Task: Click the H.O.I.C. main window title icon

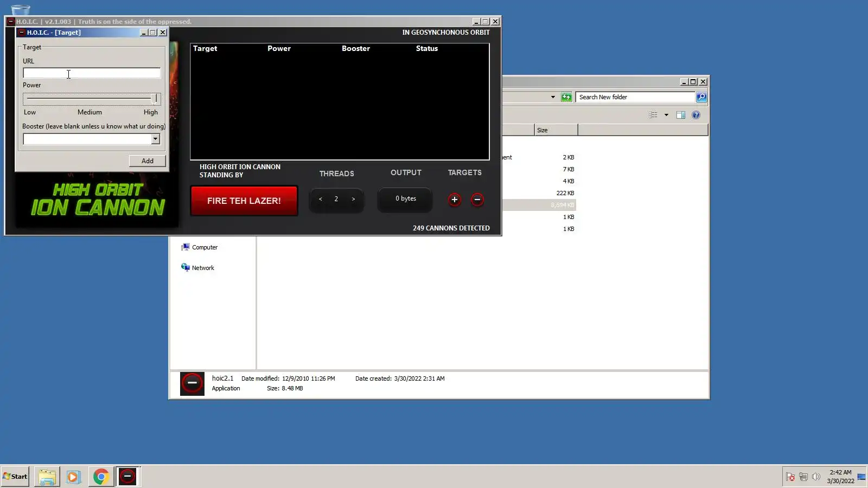Action: 10,22
